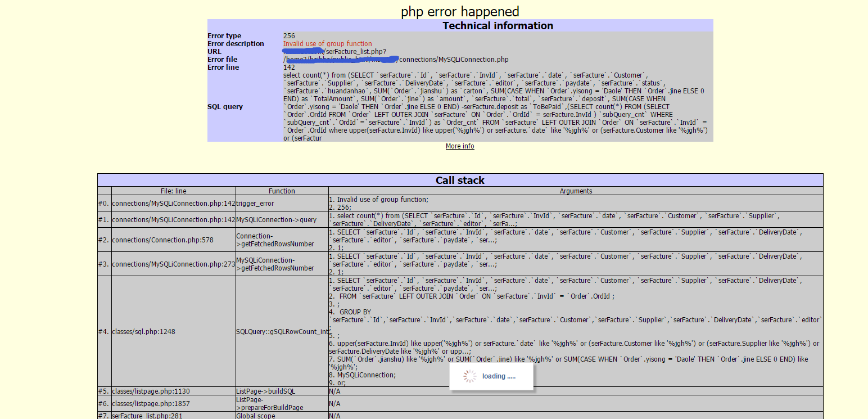Select the error type value 256
This screenshot has width=868, height=419.
[289, 36]
